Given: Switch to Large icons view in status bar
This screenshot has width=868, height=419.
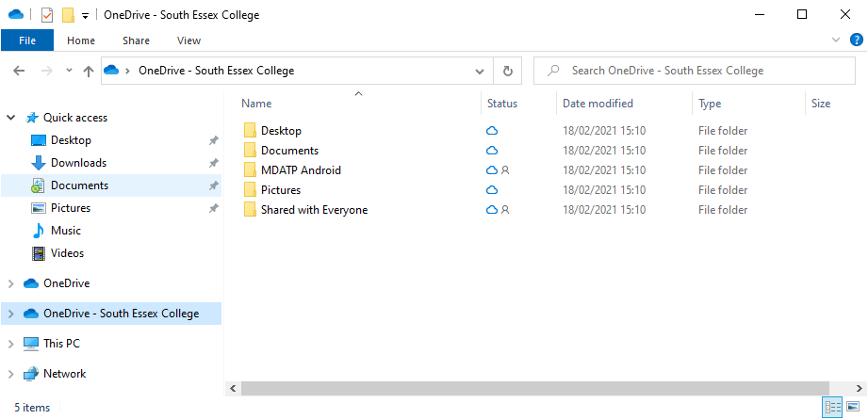Looking at the screenshot, I should 854,408.
